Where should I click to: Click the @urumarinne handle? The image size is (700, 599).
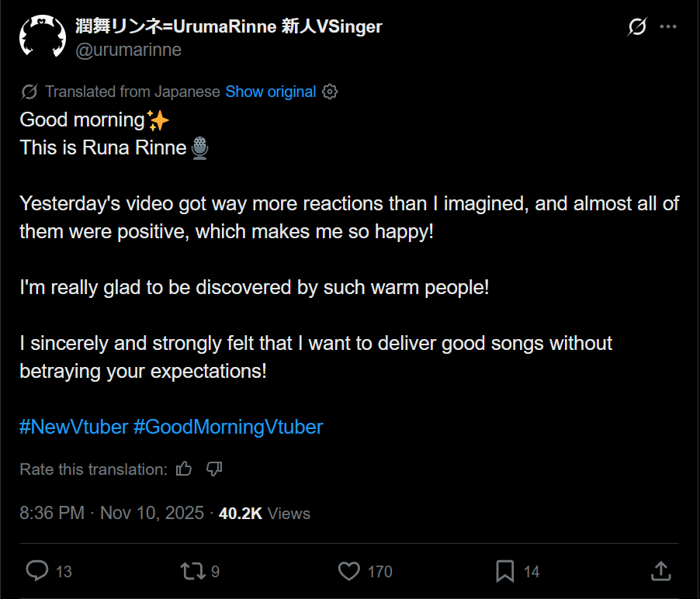[x=128, y=50]
